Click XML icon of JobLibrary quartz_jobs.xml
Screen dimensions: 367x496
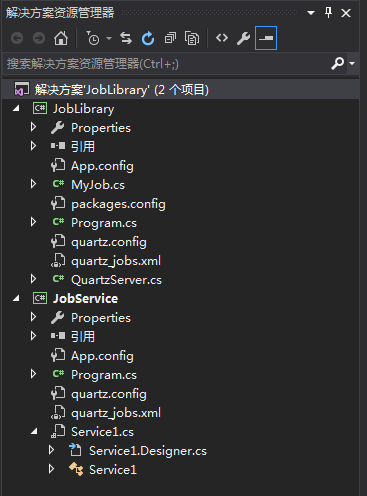click(58, 260)
